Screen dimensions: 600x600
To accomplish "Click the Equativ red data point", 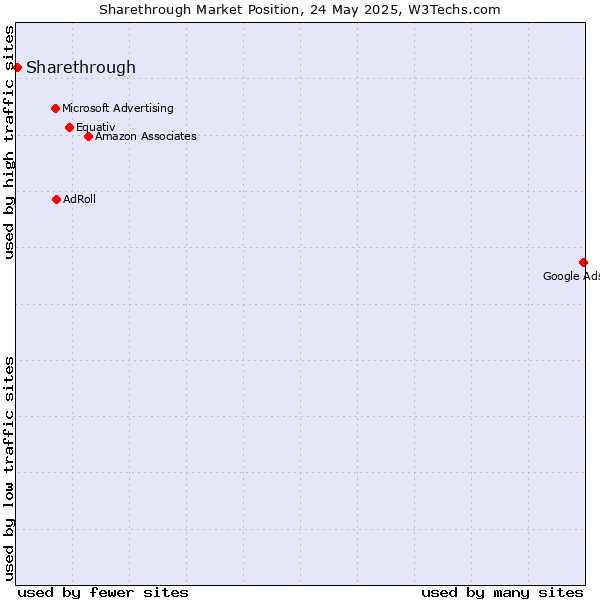I will (69, 127).
